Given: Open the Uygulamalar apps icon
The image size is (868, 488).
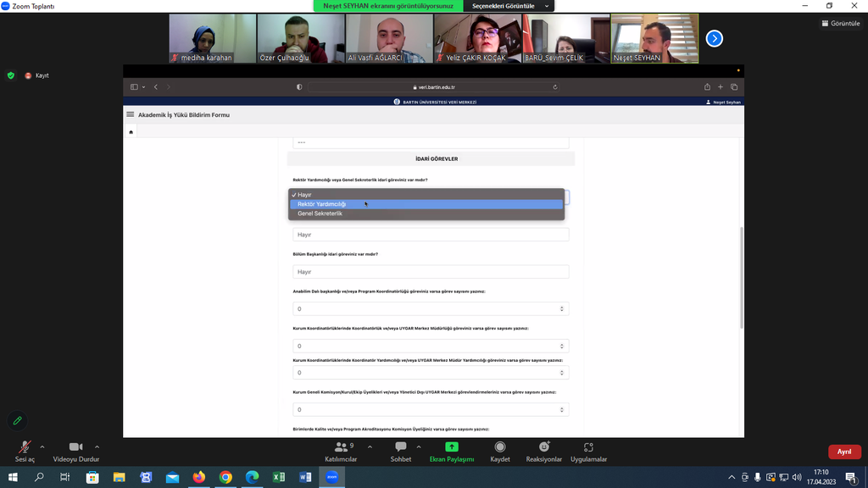Looking at the screenshot, I should point(588,449).
